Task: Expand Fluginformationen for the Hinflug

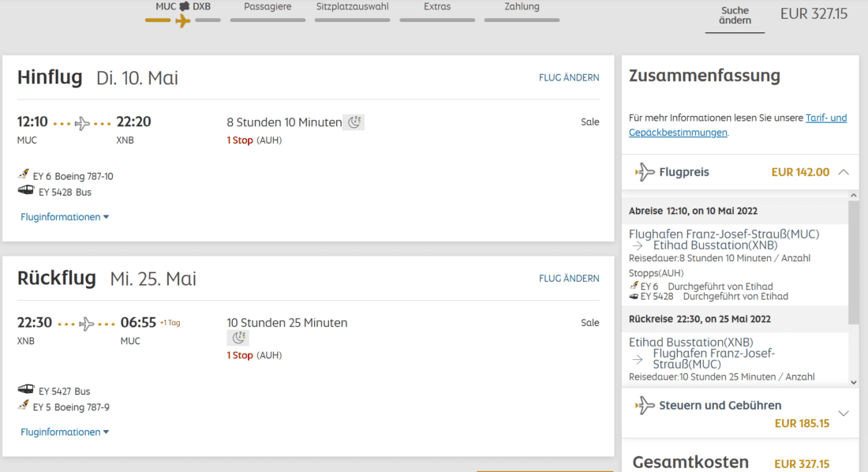Action: point(65,217)
